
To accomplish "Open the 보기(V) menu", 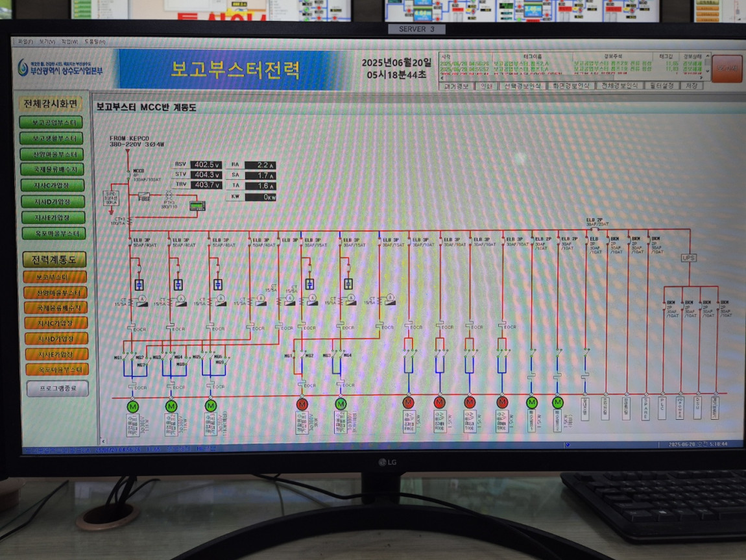I will (47, 42).
